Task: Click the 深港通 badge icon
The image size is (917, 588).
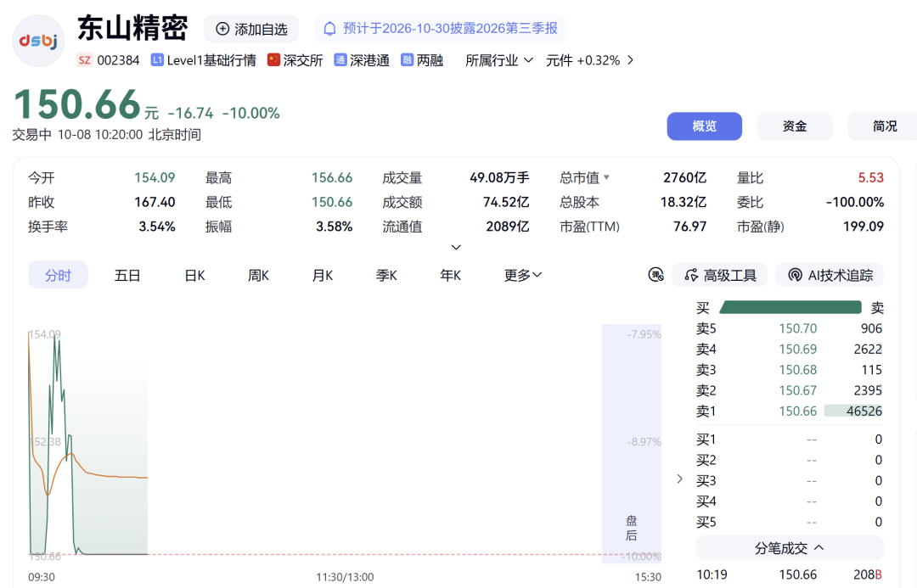Action: click(x=340, y=60)
